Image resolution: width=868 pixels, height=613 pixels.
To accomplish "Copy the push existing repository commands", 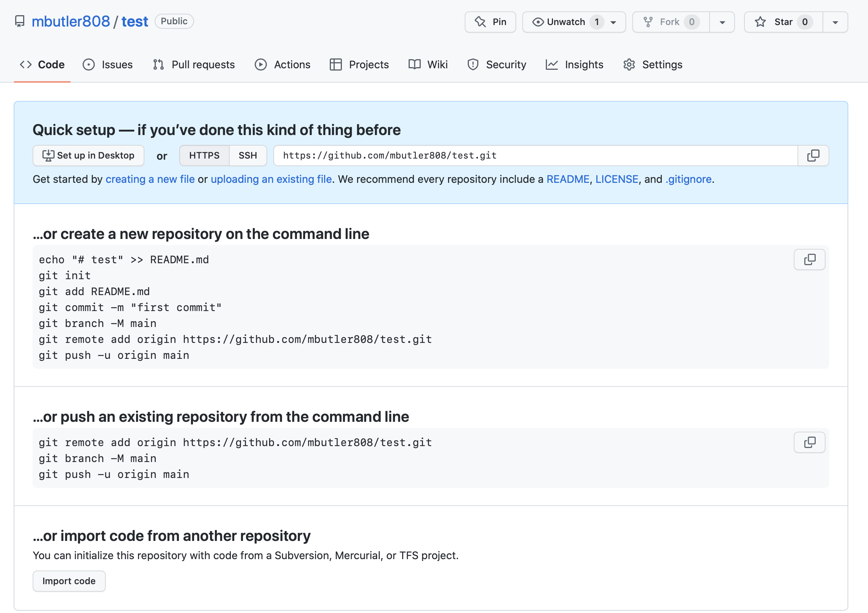I will click(809, 442).
